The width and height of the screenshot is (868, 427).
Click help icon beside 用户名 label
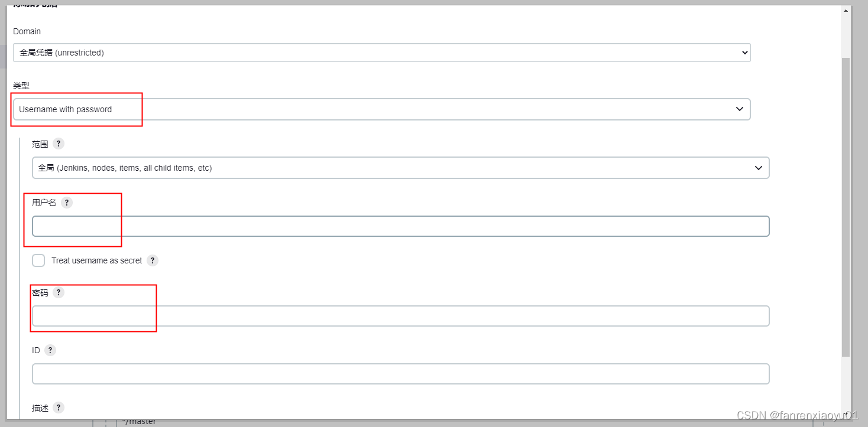coord(67,202)
